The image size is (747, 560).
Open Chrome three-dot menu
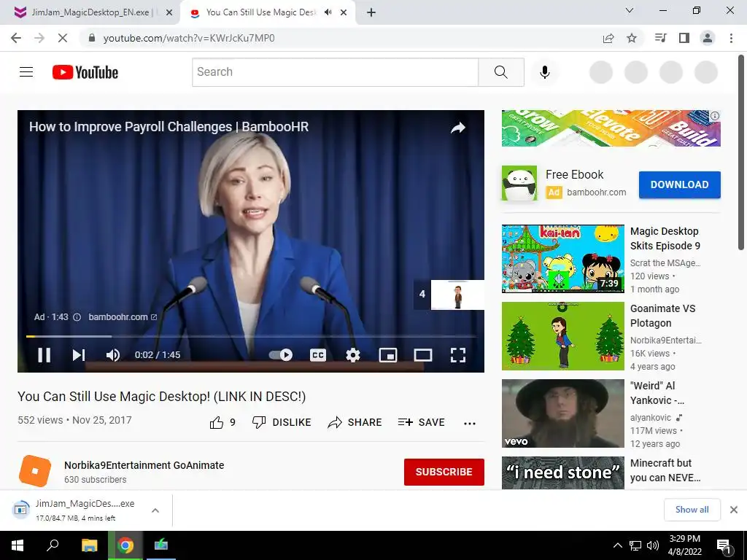point(731,38)
